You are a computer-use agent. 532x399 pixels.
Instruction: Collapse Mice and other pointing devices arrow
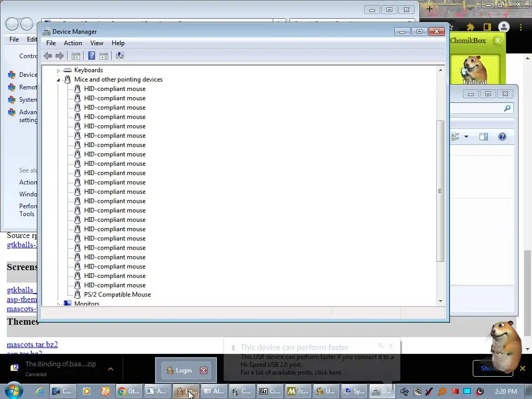[x=58, y=79]
